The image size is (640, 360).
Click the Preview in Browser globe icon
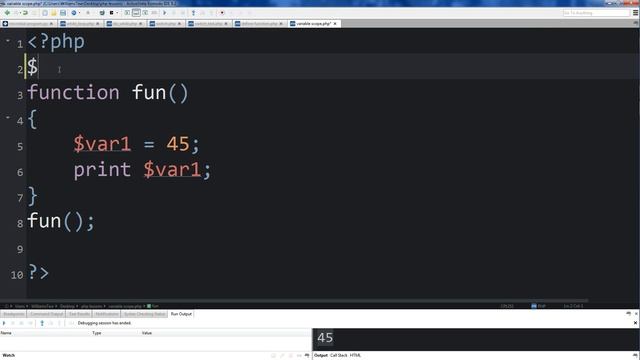click(x=74, y=13)
